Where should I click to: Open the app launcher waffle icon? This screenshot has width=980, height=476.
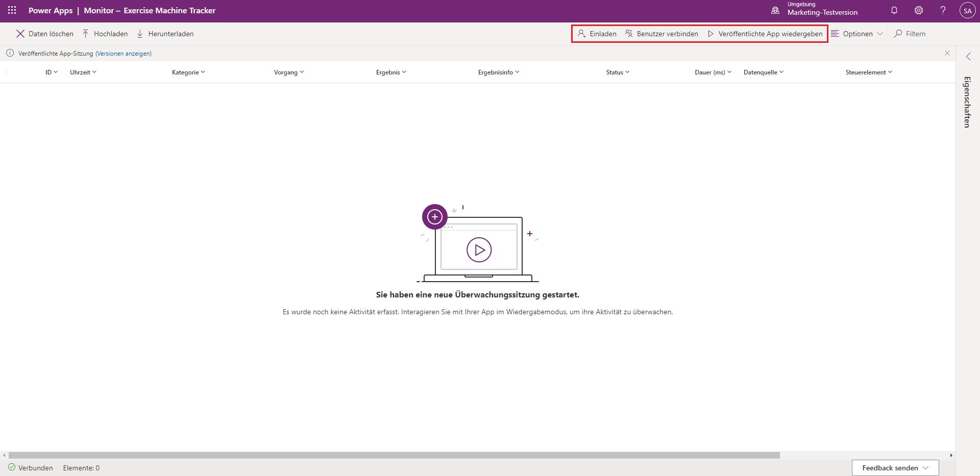click(x=12, y=10)
